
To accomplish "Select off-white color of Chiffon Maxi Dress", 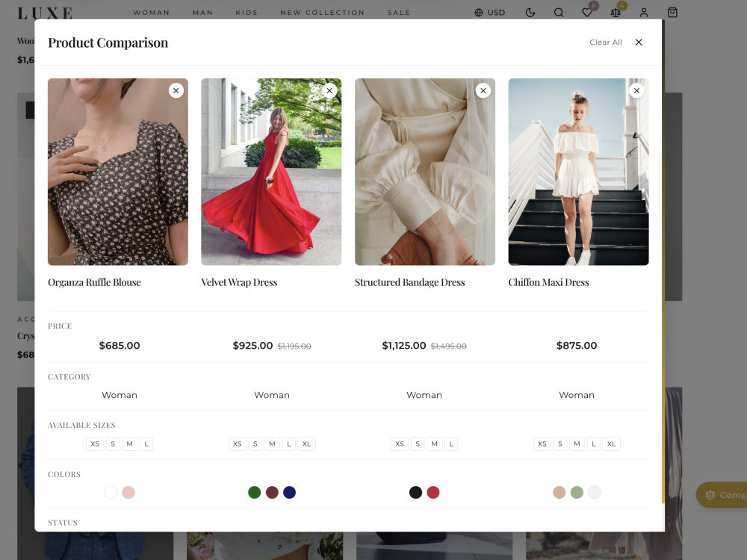I will pyautogui.click(x=594, y=492).
